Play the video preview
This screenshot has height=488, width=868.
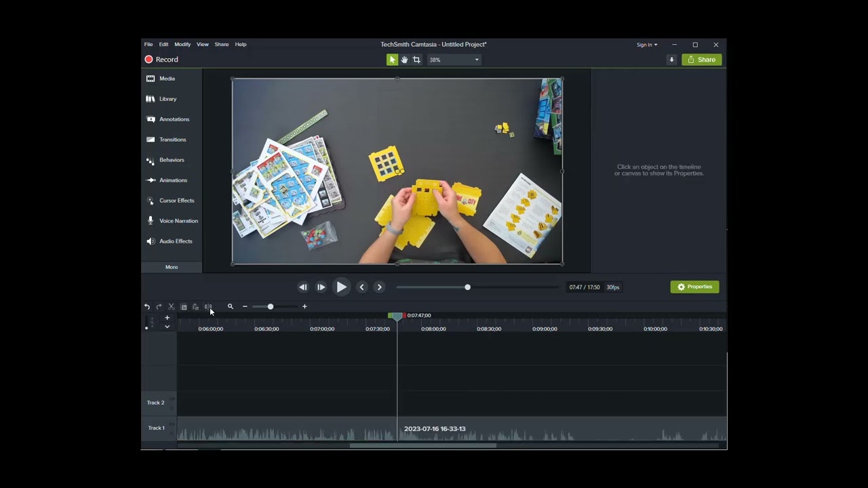[x=342, y=287]
